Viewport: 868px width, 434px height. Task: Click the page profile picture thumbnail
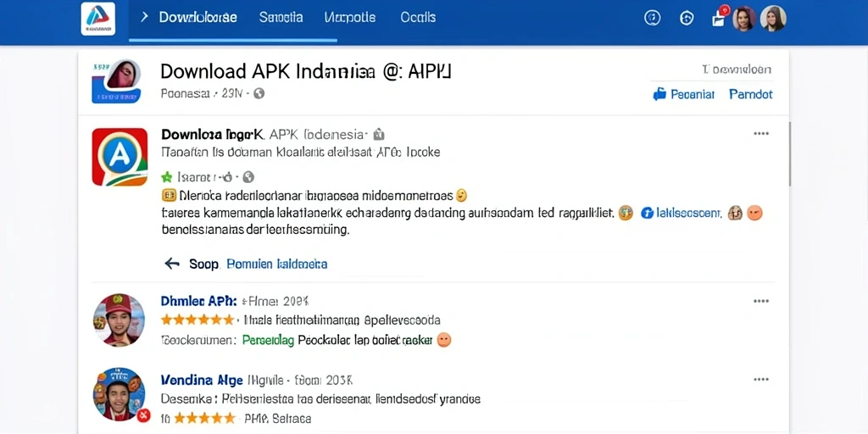116,81
